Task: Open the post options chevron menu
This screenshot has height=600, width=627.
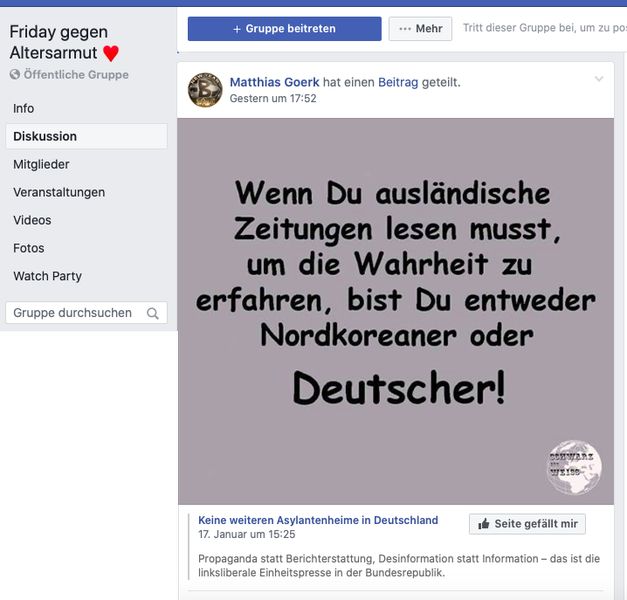Action: [599, 79]
